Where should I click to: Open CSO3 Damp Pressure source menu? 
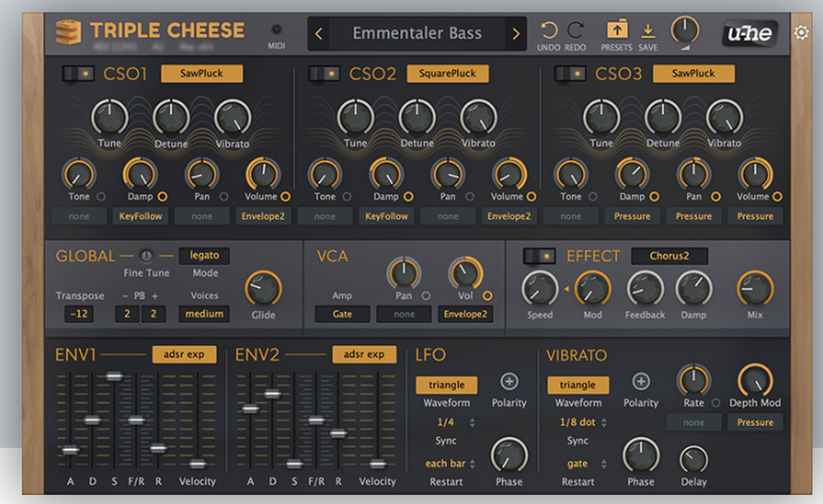[x=632, y=216]
